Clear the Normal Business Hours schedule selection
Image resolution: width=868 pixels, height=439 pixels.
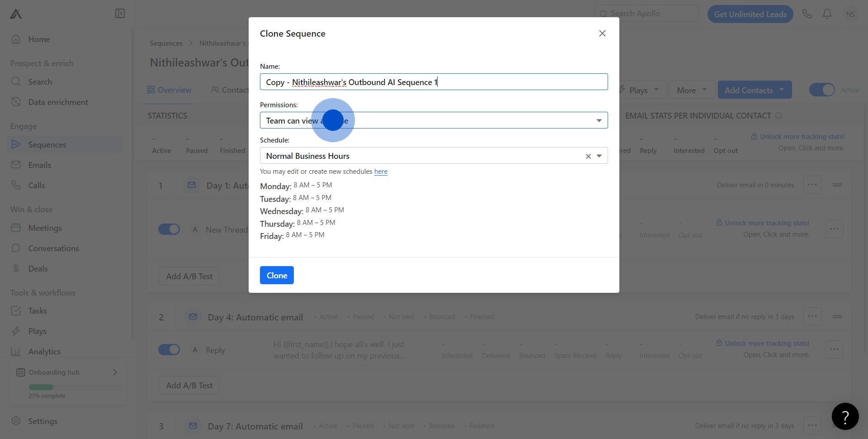(x=588, y=156)
